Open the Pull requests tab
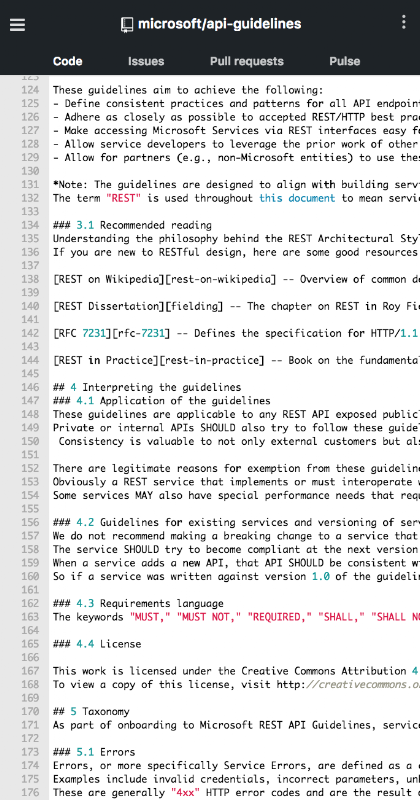 [246, 61]
